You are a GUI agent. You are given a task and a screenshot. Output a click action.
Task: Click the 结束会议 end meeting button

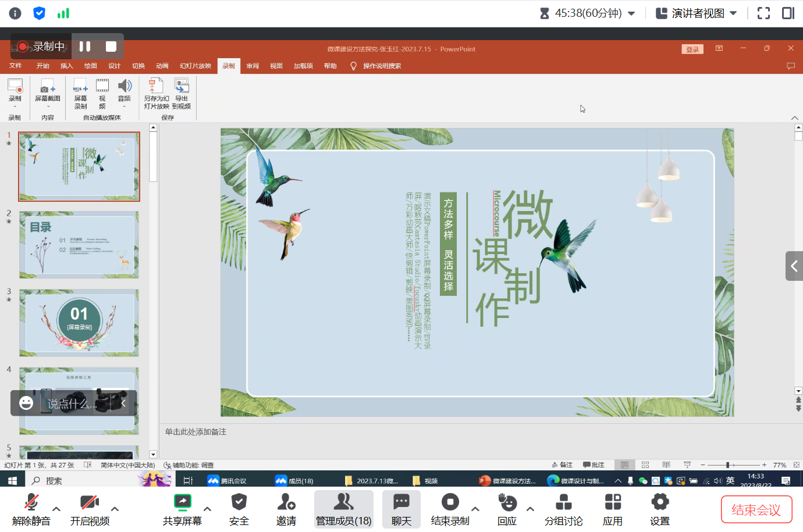[x=756, y=509]
